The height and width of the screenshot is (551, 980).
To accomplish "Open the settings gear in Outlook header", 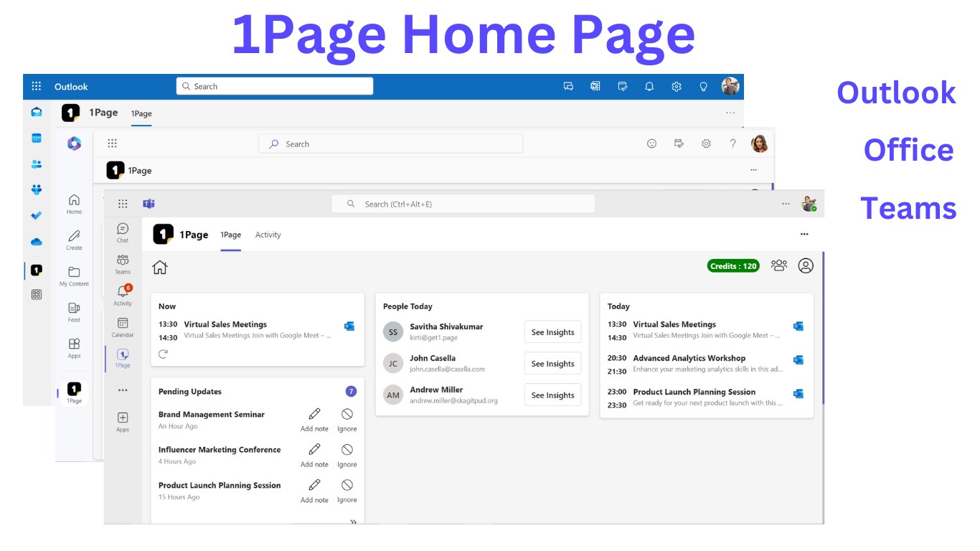I will 677,86.
